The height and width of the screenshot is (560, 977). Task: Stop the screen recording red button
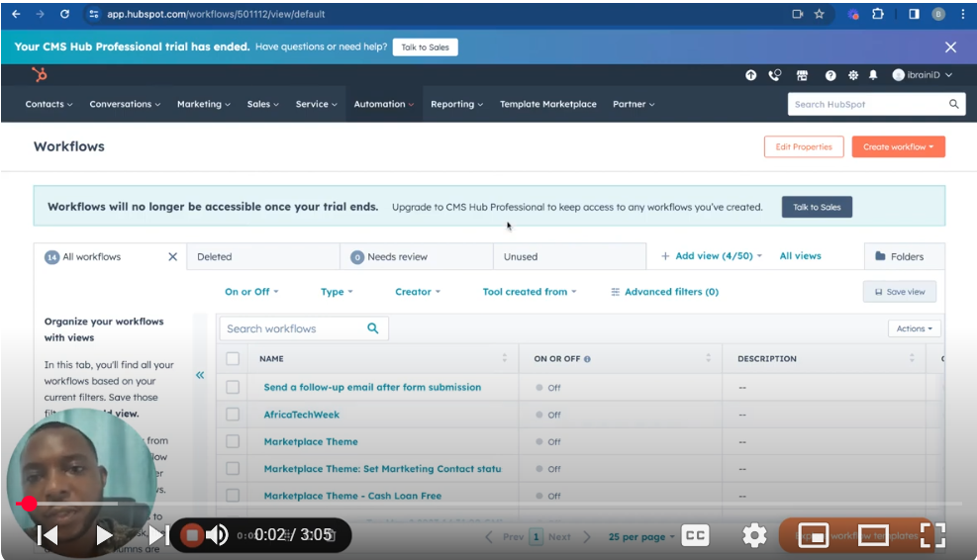192,535
